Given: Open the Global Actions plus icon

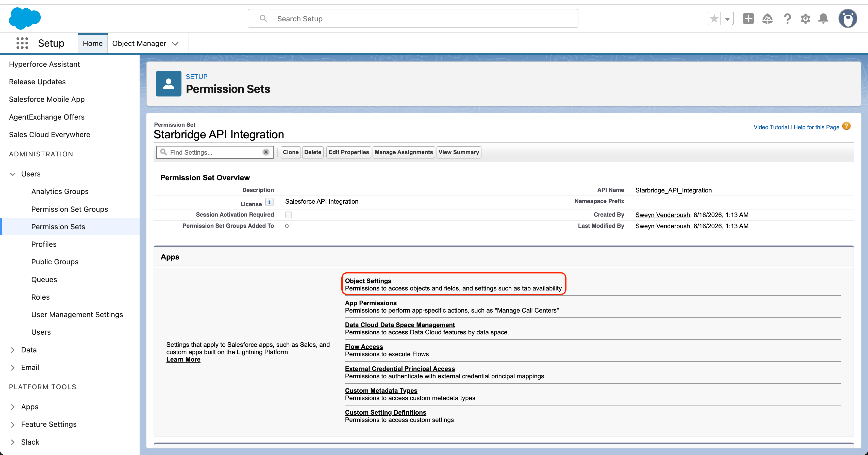Looking at the screenshot, I should tap(748, 19).
